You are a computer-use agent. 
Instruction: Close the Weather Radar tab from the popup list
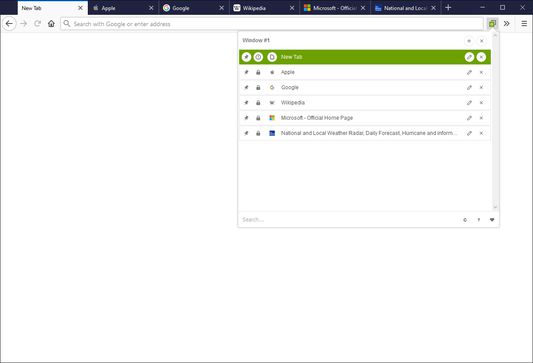(481, 133)
